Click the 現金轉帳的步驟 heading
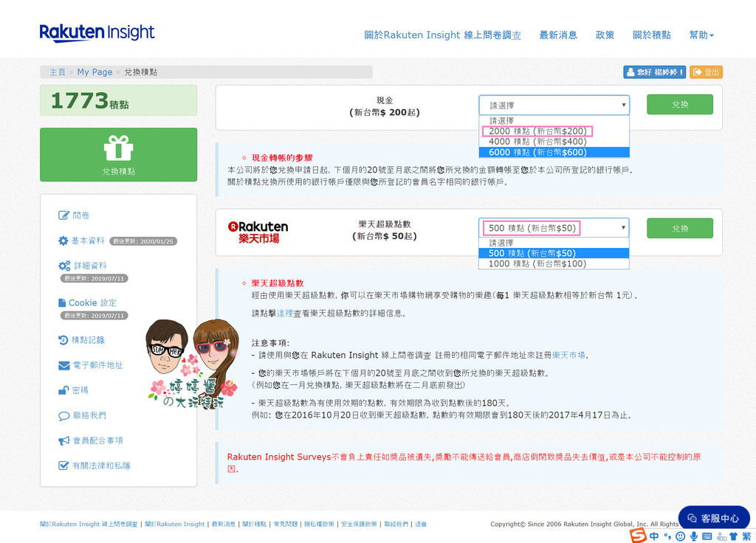 282,158
